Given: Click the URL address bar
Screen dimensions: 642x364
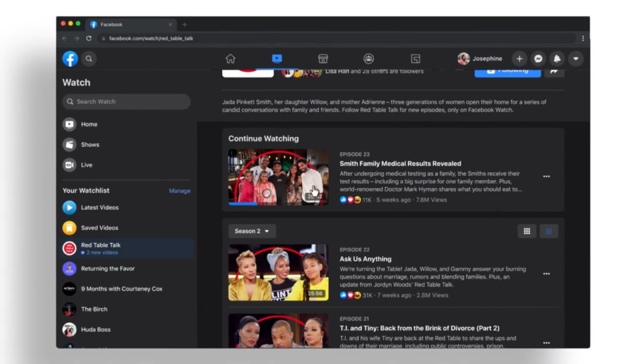Looking at the screenshot, I should [337, 38].
